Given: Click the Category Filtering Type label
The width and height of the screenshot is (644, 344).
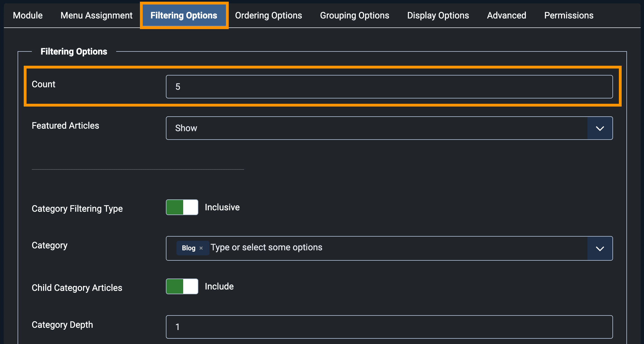Looking at the screenshot, I should click(77, 209).
